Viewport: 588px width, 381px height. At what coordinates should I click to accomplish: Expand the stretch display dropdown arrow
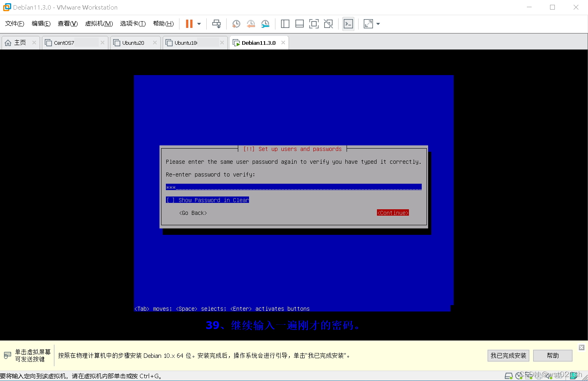pos(378,24)
